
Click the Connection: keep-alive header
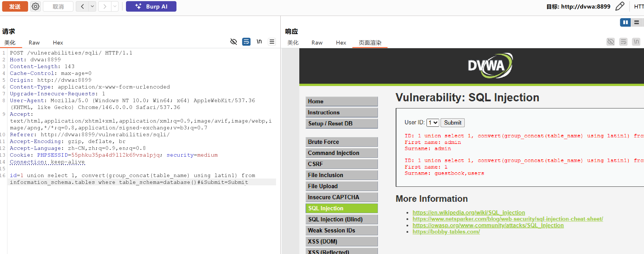click(x=47, y=162)
